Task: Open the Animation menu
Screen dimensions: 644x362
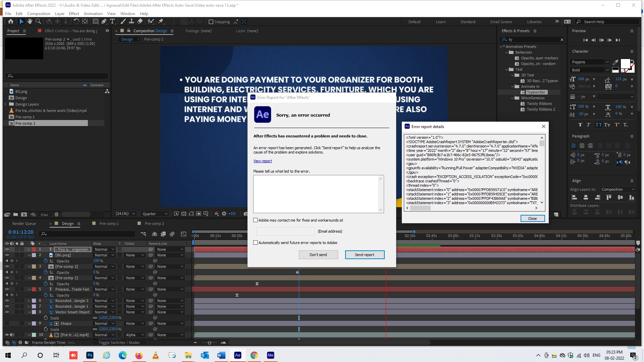Action: click(x=93, y=14)
